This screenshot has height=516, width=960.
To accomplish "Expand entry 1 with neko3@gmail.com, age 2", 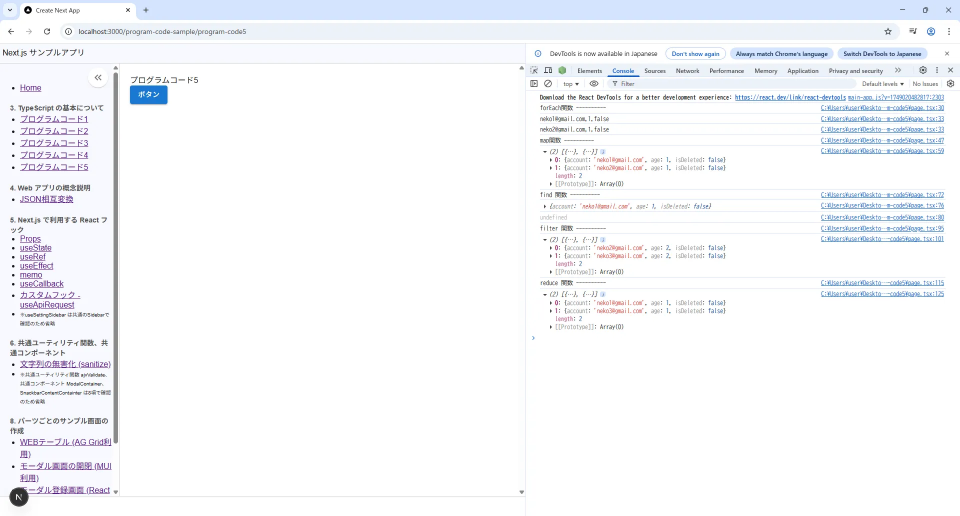I will (550, 256).
